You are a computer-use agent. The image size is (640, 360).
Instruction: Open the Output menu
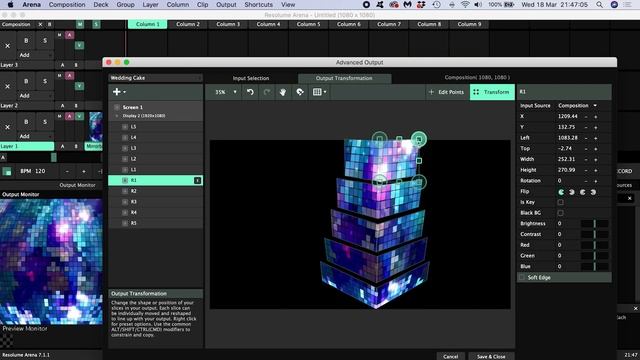tap(226, 5)
